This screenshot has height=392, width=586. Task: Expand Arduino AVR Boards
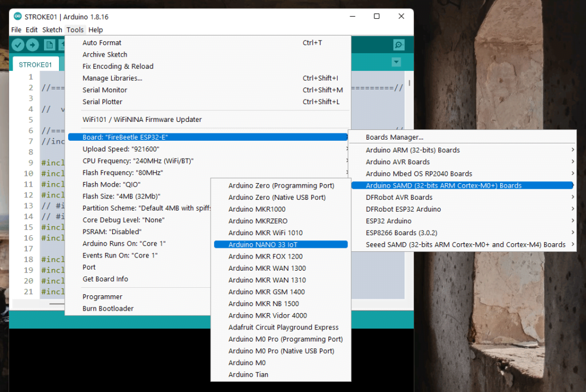pyautogui.click(x=464, y=162)
